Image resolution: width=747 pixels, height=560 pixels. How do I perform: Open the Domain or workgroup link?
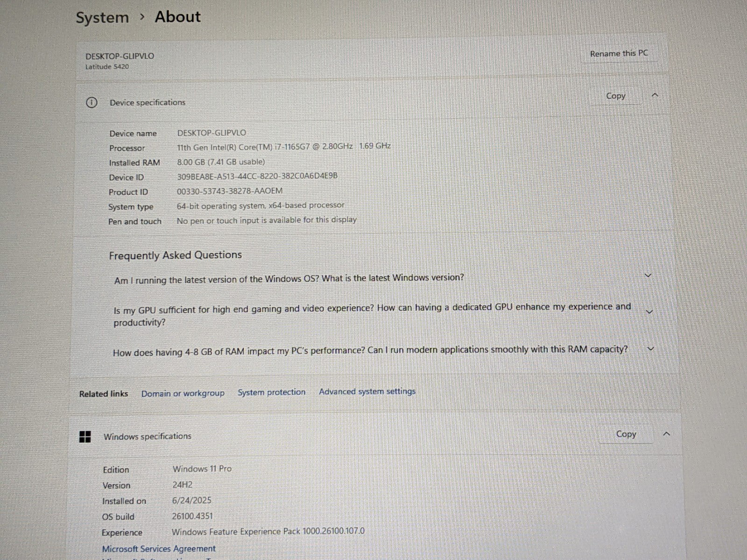point(183,393)
